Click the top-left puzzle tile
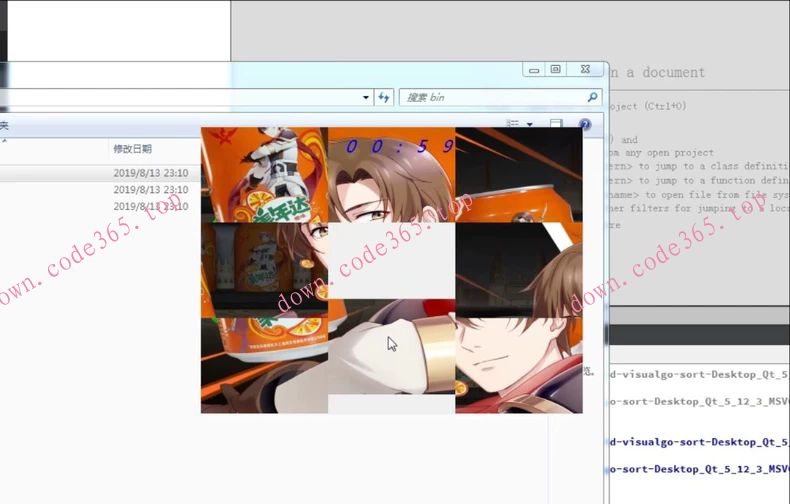The height and width of the screenshot is (504, 790). click(x=264, y=174)
